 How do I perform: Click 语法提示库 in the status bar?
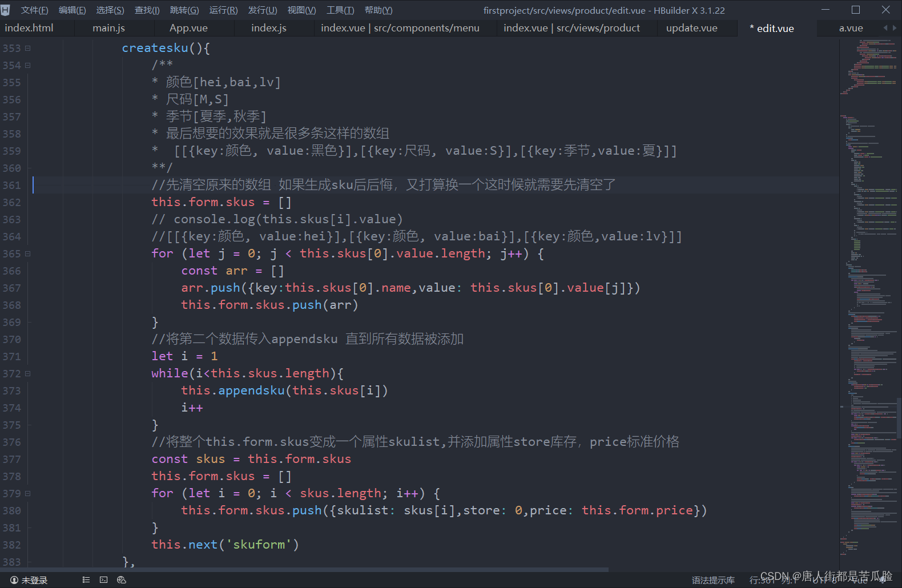713,580
